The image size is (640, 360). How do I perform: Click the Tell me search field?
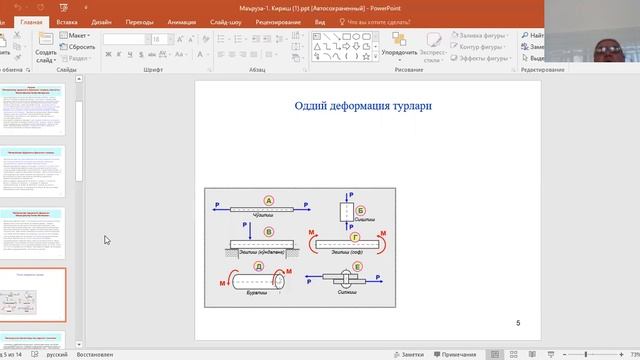click(374, 22)
